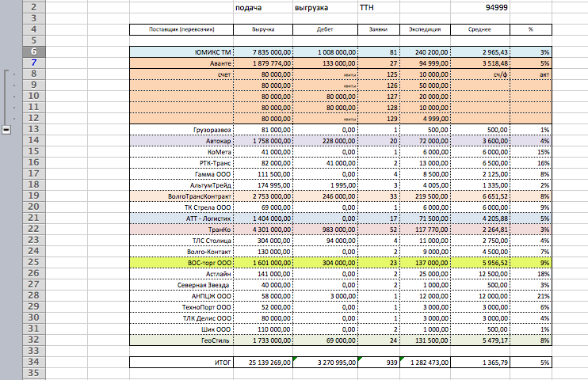The width and height of the screenshot is (588, 380).
Task: Select row 34 header
Action: [35, 362]
